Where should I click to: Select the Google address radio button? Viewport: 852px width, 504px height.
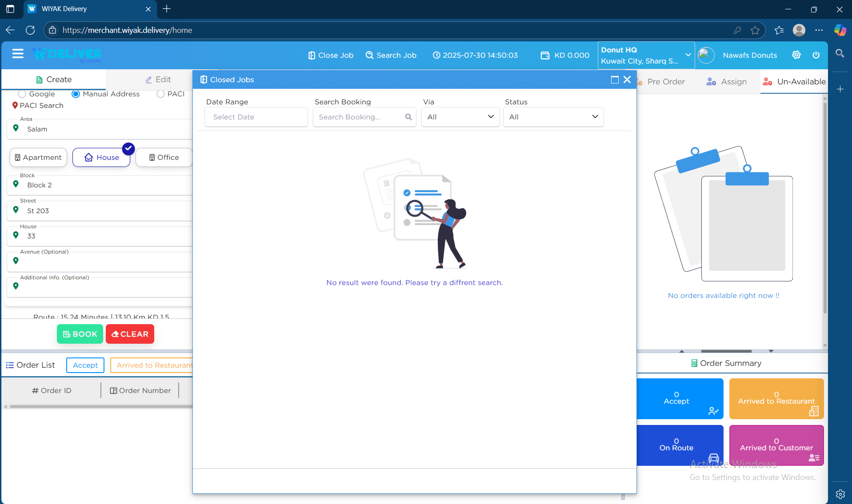tap(22, 94)
